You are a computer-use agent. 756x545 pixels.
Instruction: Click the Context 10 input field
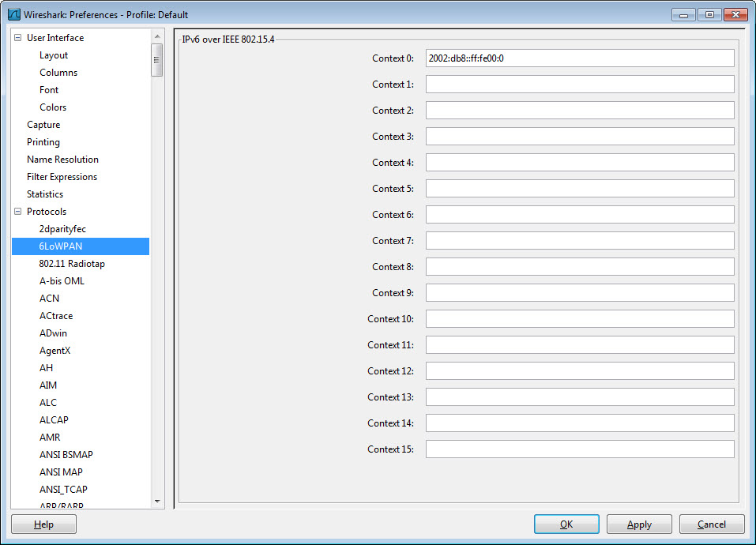pyautogui.click(x=580, y=318)
